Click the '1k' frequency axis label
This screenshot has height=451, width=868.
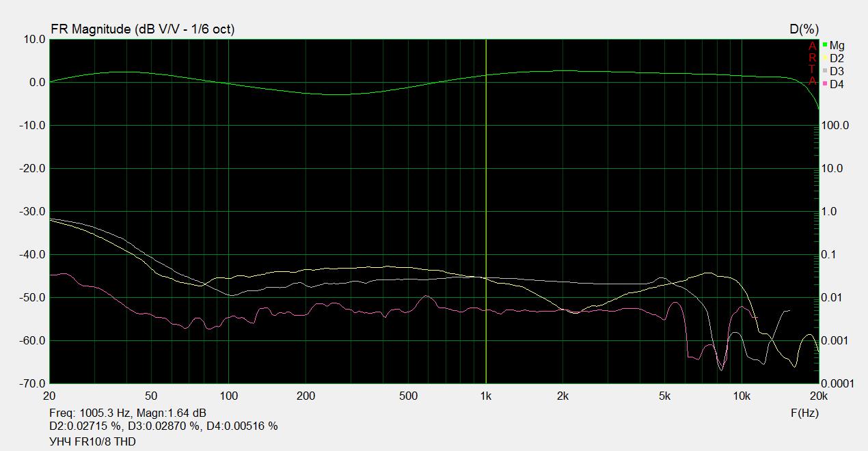486,396
